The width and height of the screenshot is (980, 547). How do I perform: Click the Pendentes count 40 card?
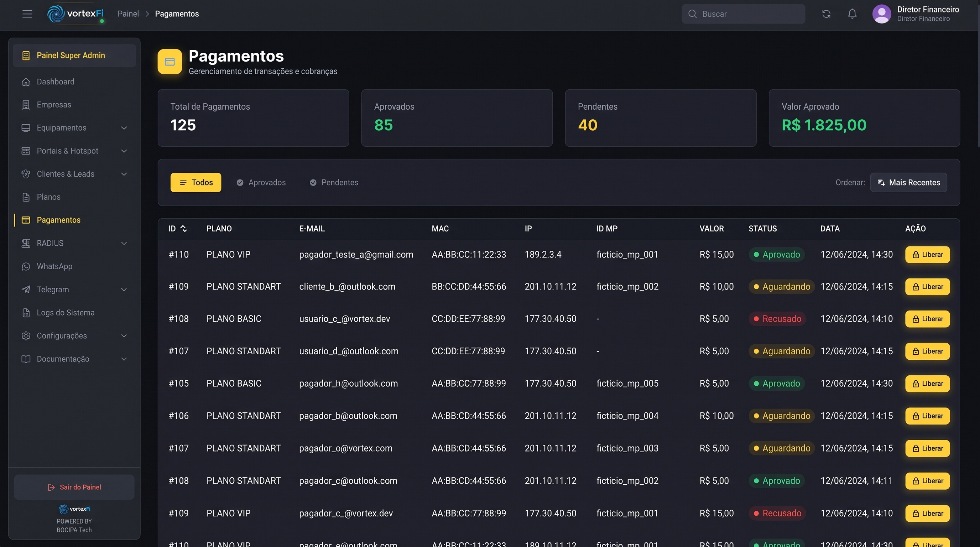(x=661, y=118)
